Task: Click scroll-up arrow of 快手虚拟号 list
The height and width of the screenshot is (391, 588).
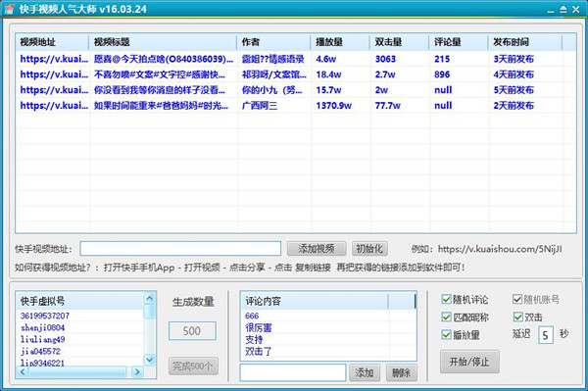Action: click(150, 299)
